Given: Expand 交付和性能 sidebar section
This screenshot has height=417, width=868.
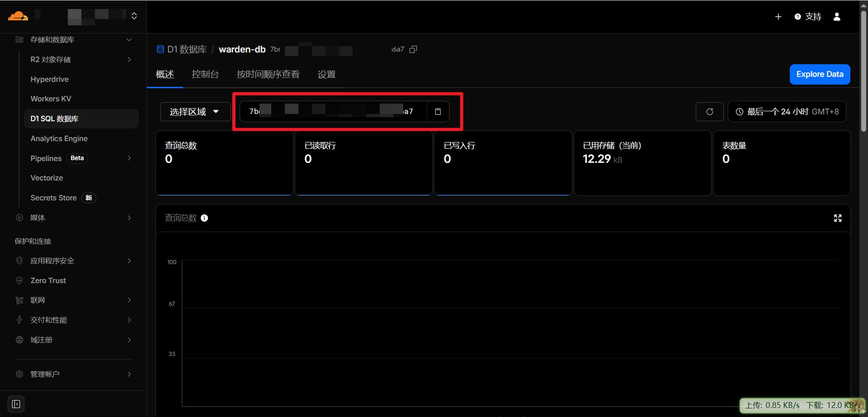Looking at the screenshot, I should tap(129, 320).
